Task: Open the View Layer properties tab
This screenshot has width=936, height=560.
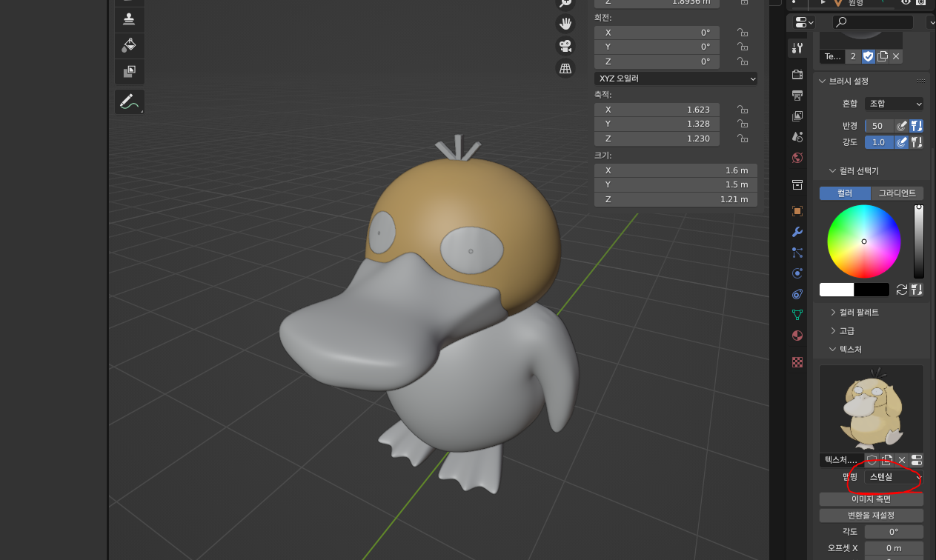Action: (797, 116)
